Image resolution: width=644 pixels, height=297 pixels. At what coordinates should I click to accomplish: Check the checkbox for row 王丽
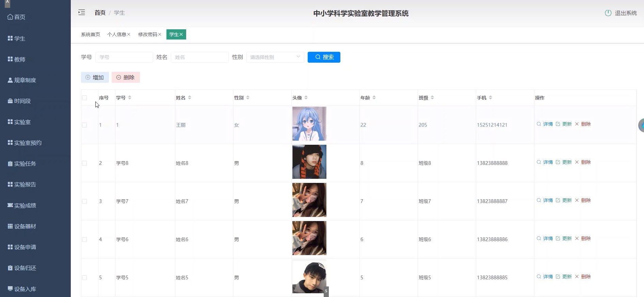tap(84, 125)
